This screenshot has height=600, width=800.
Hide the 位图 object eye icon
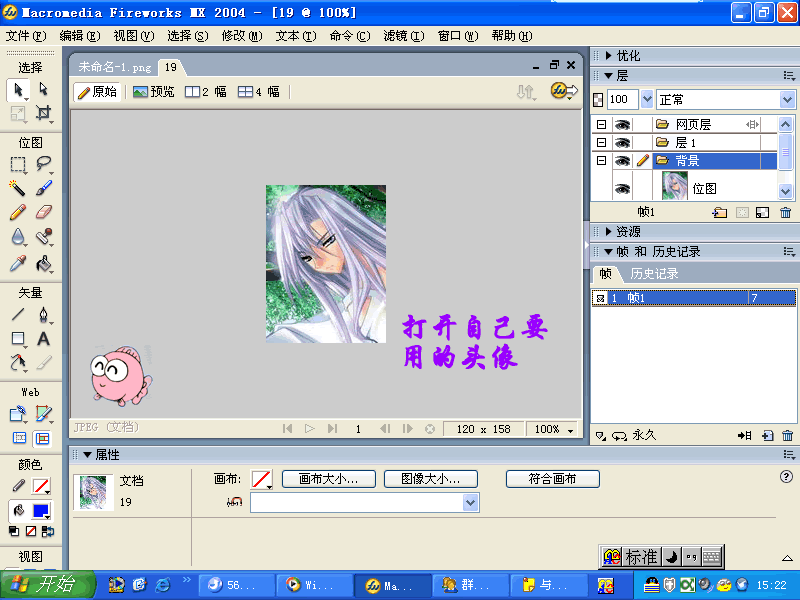[622, 189]
